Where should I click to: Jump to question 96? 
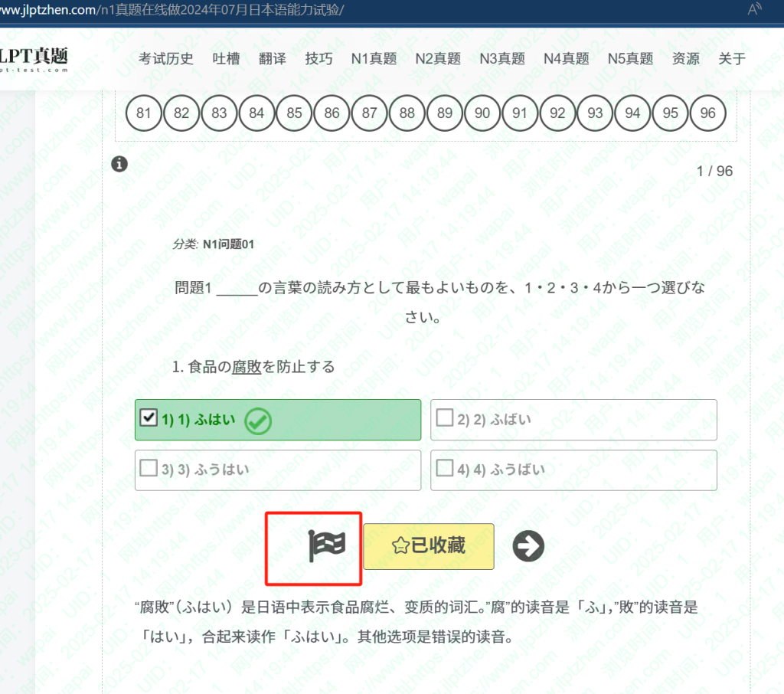click(708, 113)
